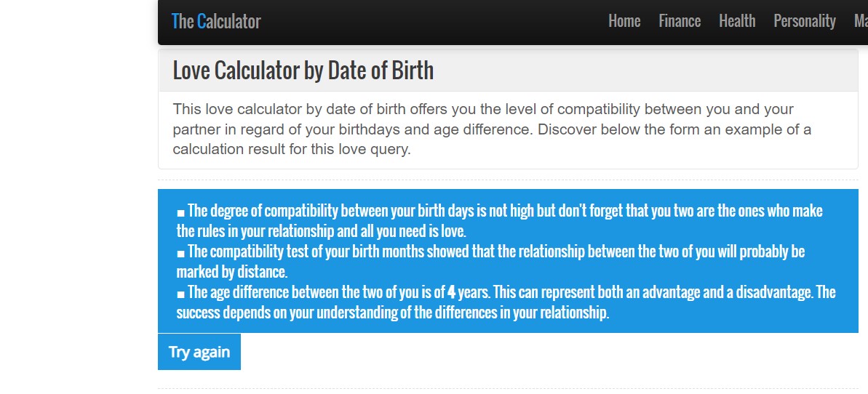Open The Calculator site logo
Screen dimensions: 868x394
point(216,21)
